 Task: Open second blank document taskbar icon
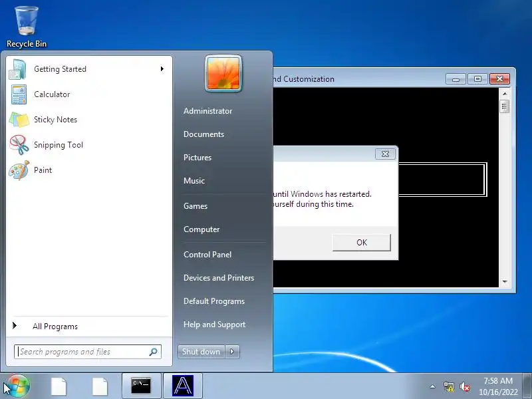99,386
